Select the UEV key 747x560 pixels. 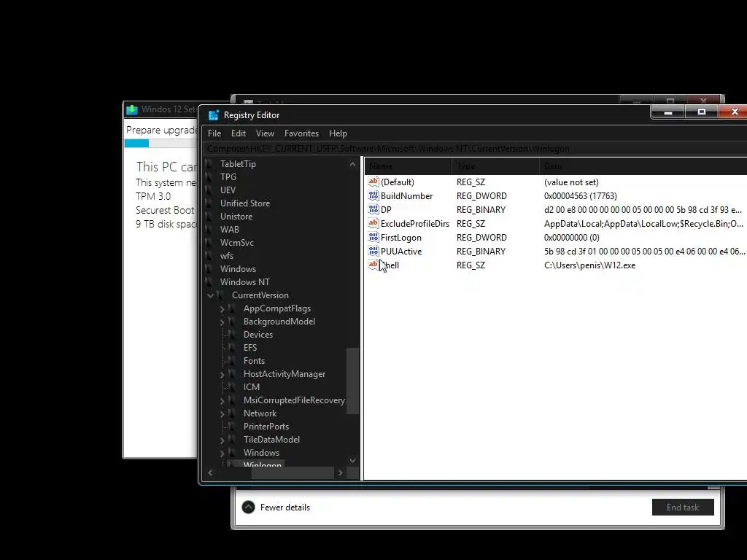[228, 190]
